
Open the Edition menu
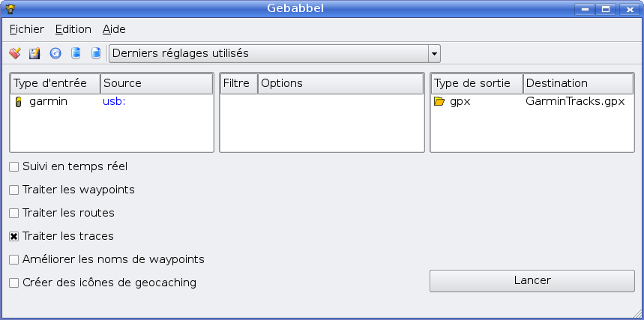(x=73, y=29)
